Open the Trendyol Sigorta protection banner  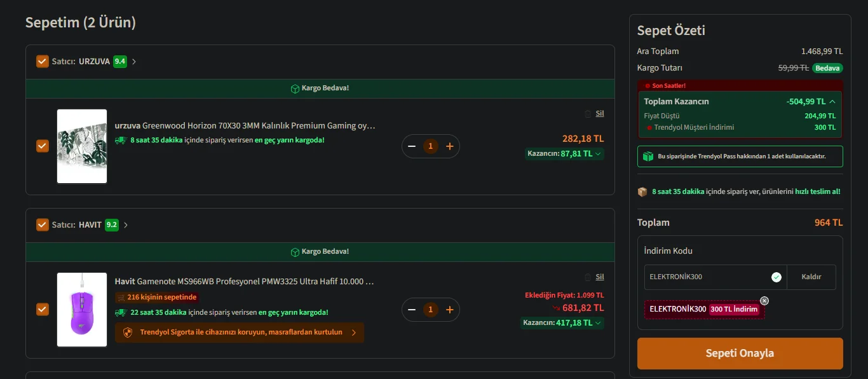(240, 333)
